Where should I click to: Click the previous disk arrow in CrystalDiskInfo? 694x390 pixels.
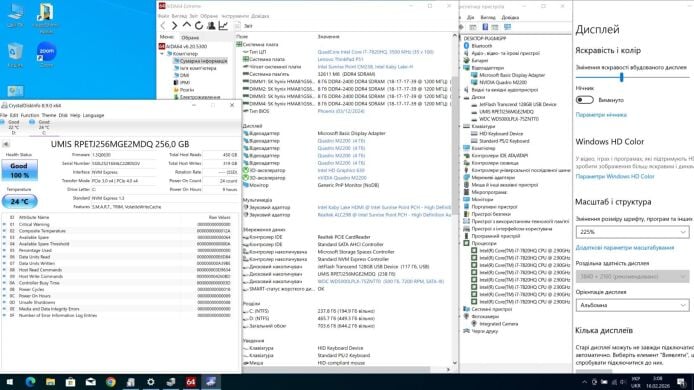[x=6, y=144]
